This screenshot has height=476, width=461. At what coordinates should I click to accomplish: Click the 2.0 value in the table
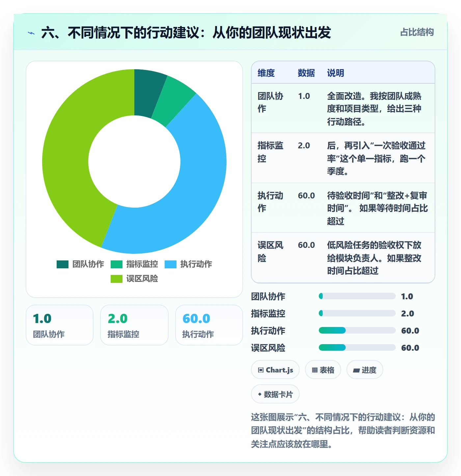(x=304, y=146)
